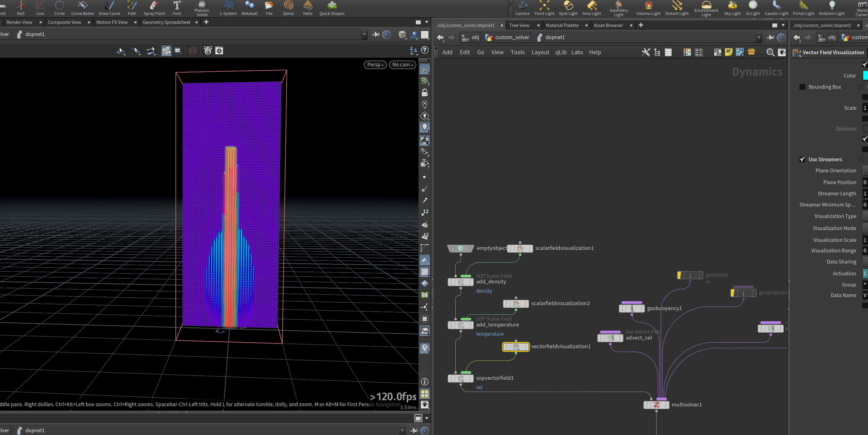Image resolution: width=868 pixels, height=435 pixels.
Task: Select the Spiral shelf tool
Action: [x=288, y=8]
